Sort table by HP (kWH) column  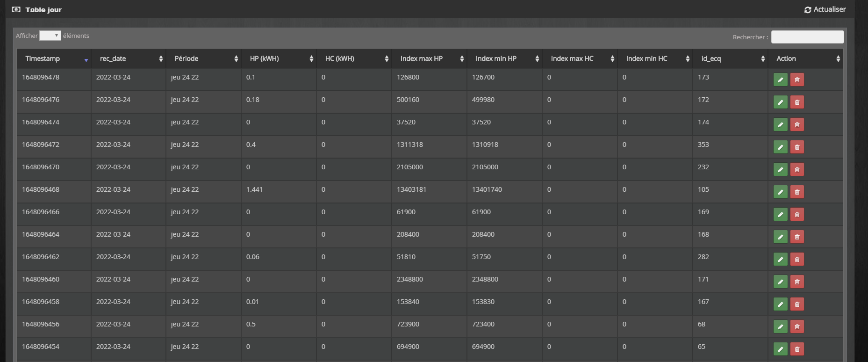279,58
